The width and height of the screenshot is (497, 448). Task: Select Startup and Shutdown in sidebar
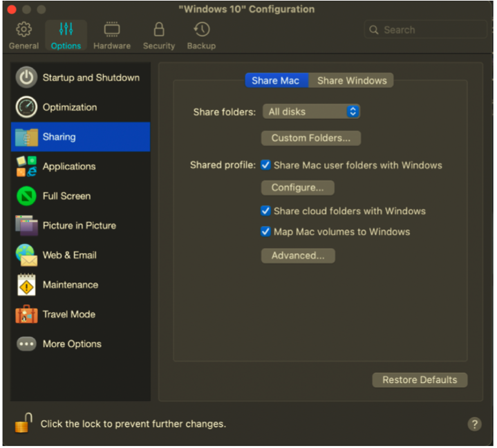click(x=91, y=77)
